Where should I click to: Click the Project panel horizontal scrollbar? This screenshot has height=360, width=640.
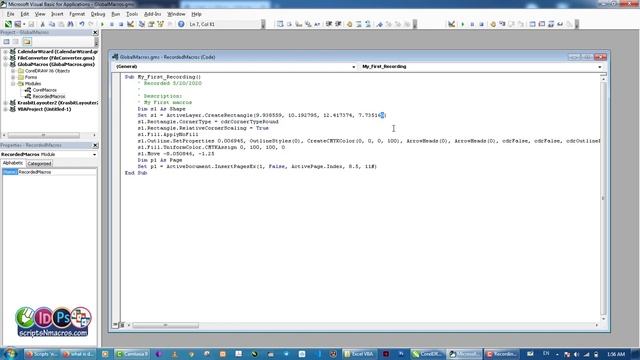(x=49, y=135)
